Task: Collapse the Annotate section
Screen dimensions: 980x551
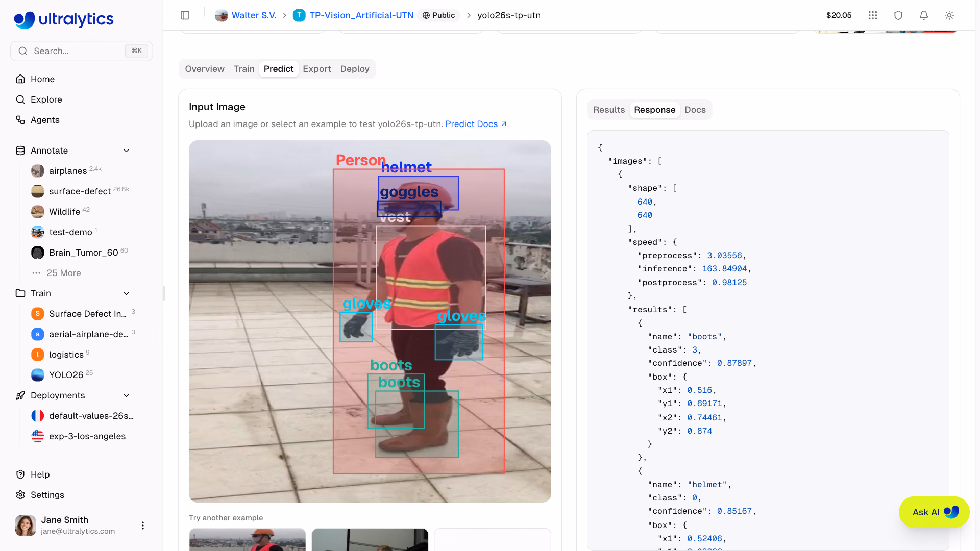Action: tap(127, 151)
